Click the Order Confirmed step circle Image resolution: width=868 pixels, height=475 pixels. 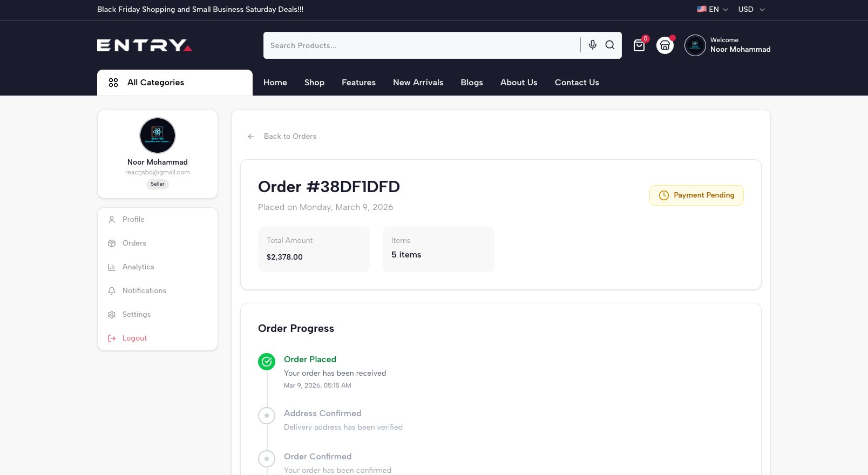(x=267, y=459)
